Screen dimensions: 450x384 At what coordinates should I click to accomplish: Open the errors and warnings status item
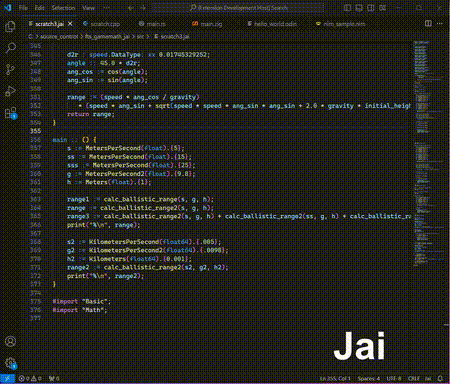(30, 379)
